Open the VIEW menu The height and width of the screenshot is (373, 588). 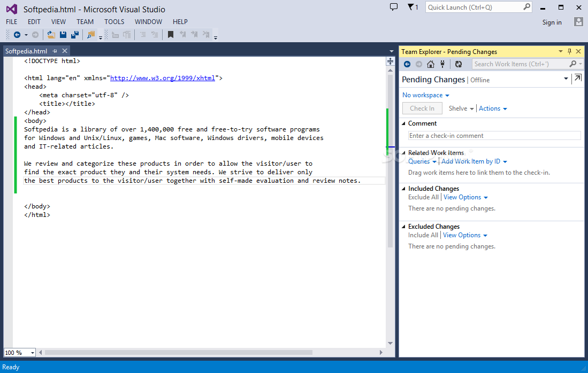click(x=58, y=22)
